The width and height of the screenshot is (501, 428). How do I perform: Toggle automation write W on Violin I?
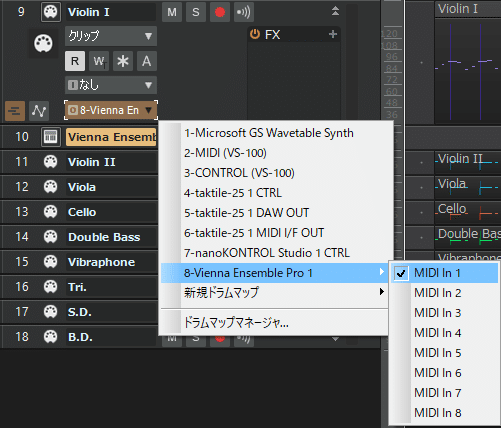(x=99, y=61)
